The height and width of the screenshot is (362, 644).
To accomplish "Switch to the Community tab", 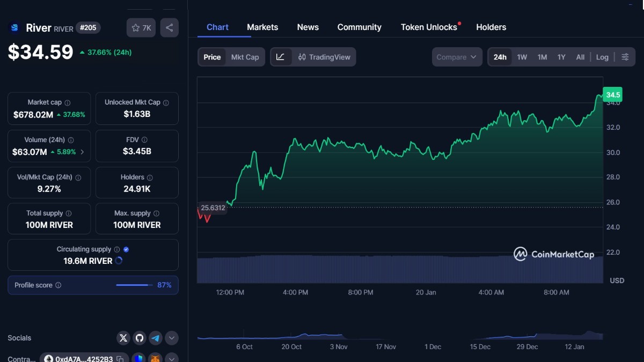I will [x=360, y=27].
